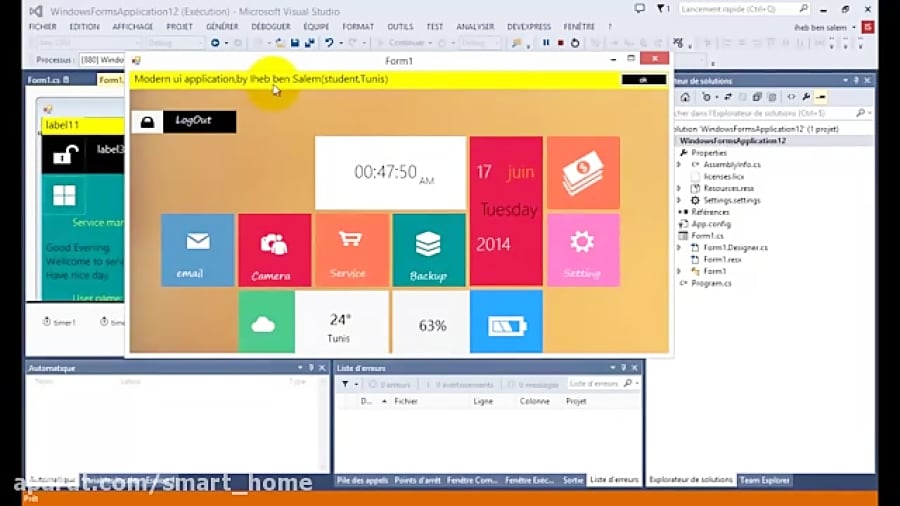
Task: Expand the Form1.Designer.cs node
Action: point(679,248)
